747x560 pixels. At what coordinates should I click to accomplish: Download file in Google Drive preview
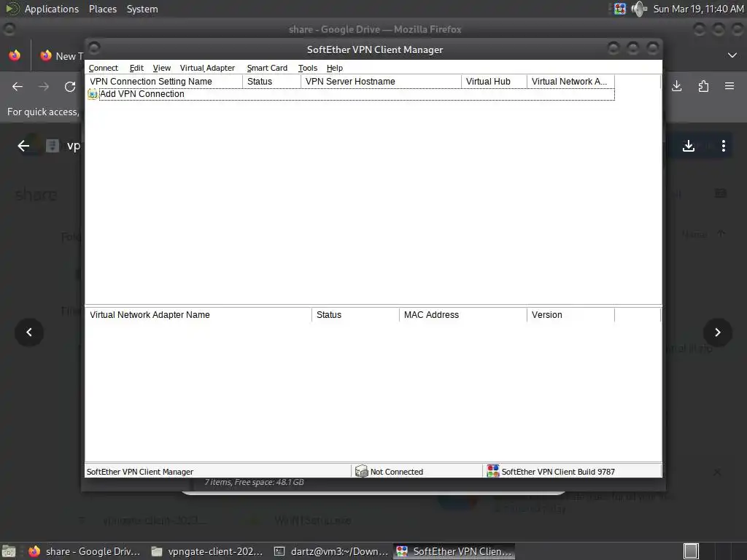point(689,146)
